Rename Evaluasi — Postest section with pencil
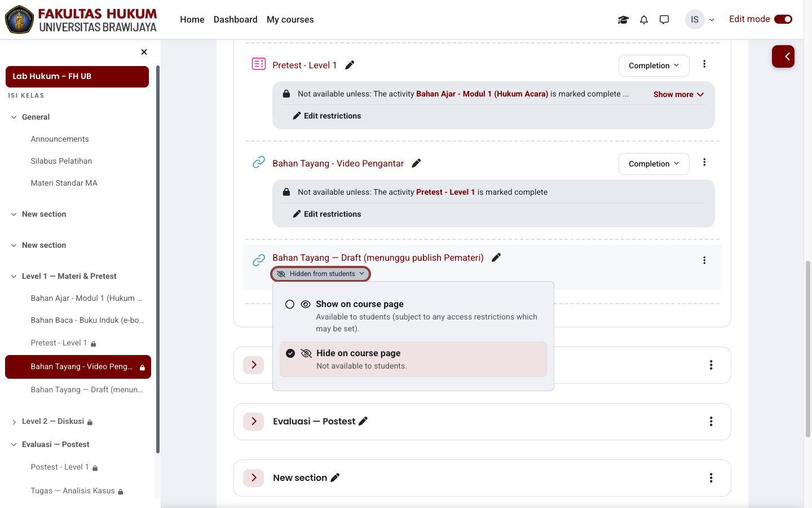812x508 pixels. (363, 421)
